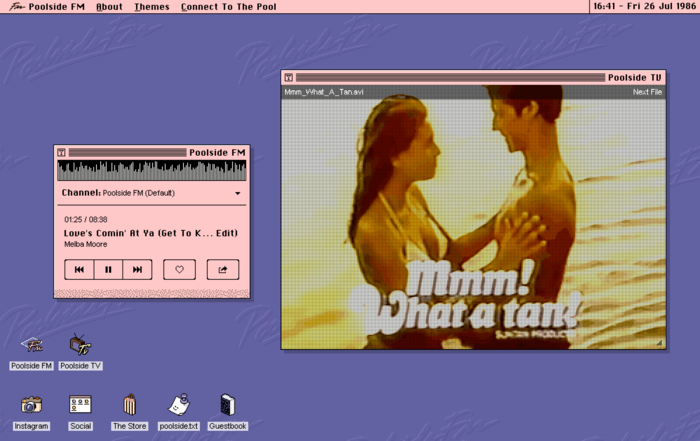700x441 pixels.
Task: Open the Social desktop icon
Action: pyautogui.click(x=80, y=404)
